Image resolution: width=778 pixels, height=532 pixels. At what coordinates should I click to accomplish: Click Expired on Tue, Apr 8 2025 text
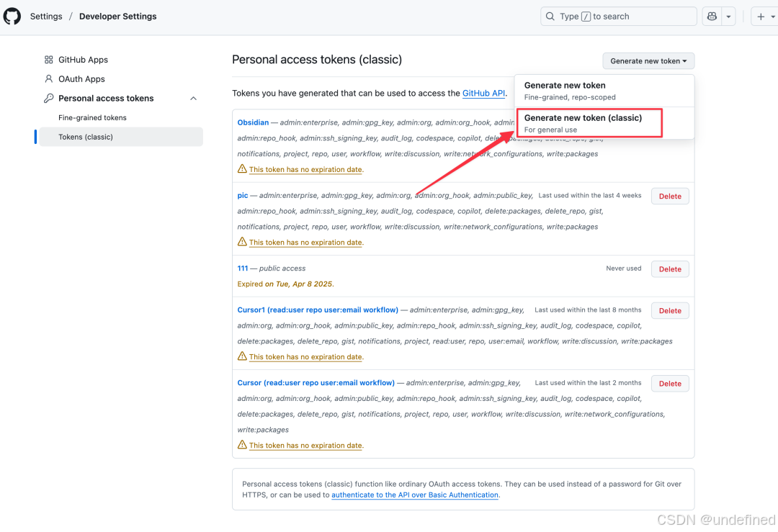[x=285, y=284]
